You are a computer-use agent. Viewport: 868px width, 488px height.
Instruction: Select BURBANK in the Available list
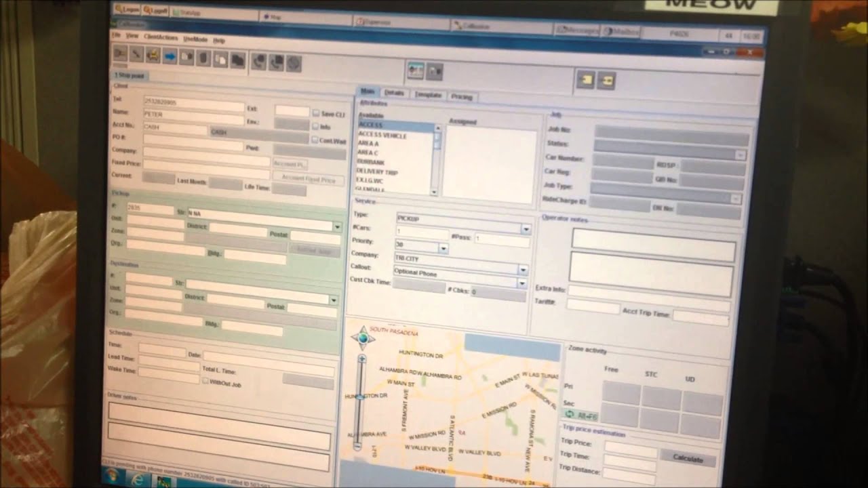371,163
